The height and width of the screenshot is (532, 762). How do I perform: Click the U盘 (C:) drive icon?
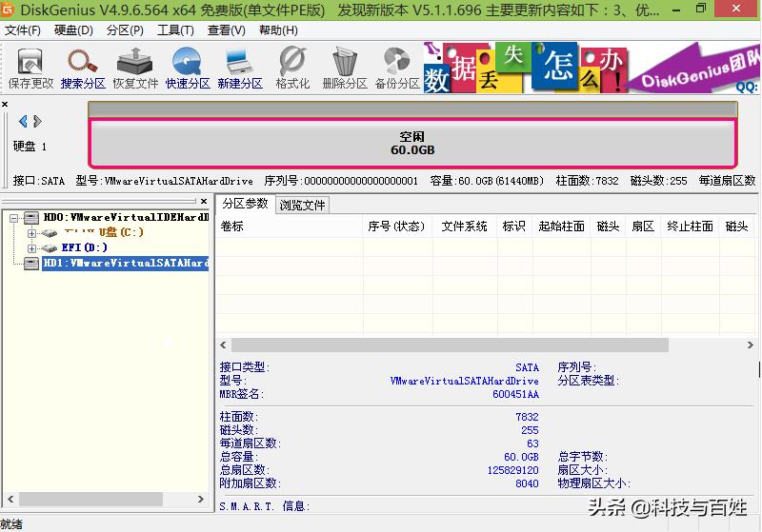(50, 233)
